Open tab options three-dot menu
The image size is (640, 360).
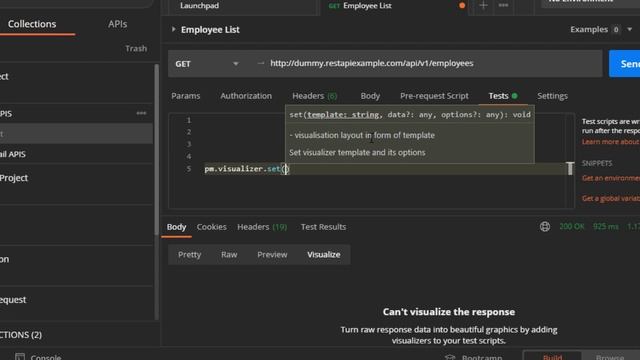503,6
